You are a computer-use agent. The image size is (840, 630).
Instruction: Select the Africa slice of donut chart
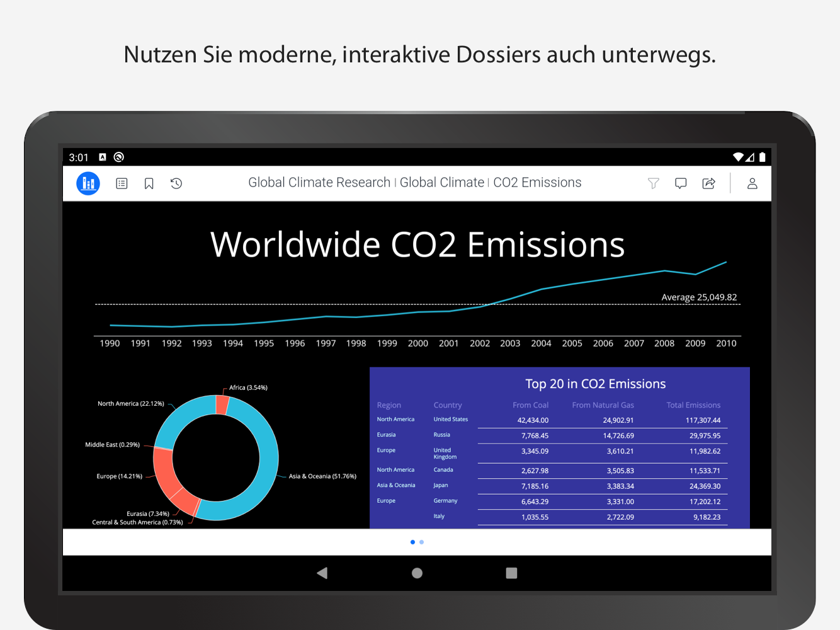point(222,404)
